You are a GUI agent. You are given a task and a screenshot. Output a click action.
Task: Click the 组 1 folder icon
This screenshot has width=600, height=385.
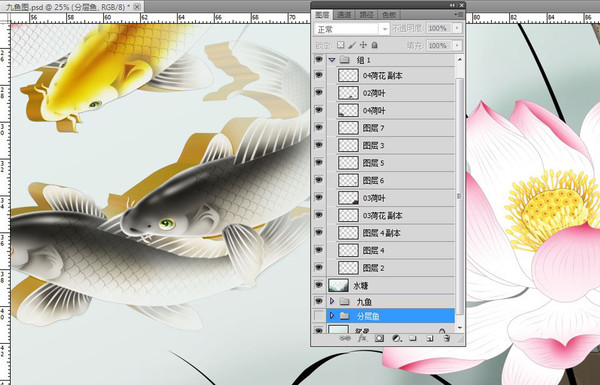[345, 60]
